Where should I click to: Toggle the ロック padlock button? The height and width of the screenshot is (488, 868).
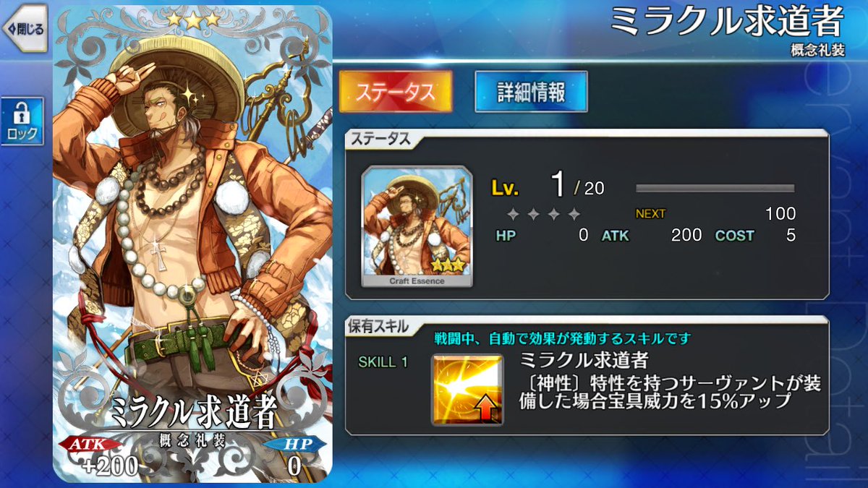(22, 120)
